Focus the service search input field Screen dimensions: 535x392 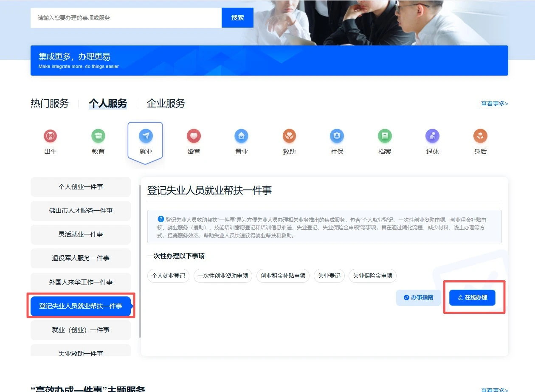[x=126, y=18]
